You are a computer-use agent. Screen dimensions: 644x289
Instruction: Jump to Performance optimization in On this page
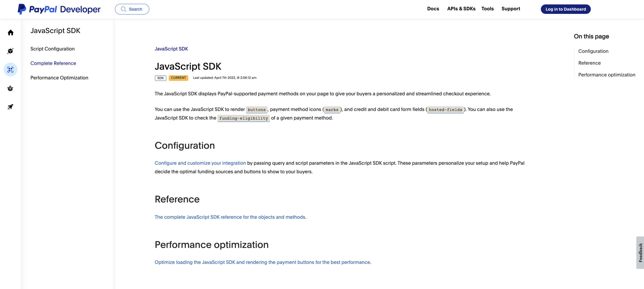(606, 75)
